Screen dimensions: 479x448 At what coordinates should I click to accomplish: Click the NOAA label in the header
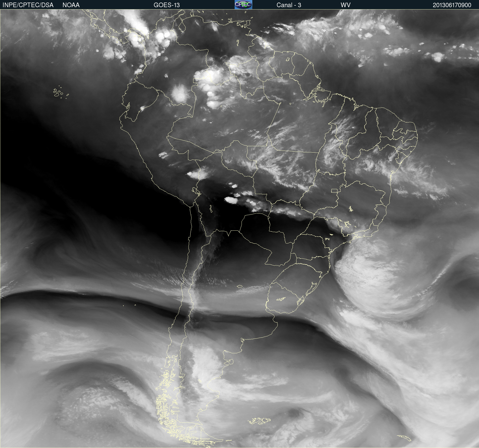(71, 5)
